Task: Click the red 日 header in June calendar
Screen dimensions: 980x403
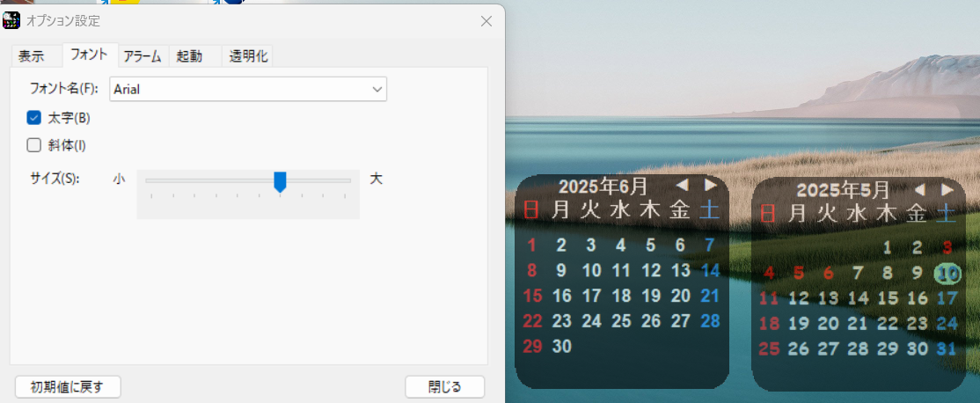Action: click(531, 209)
